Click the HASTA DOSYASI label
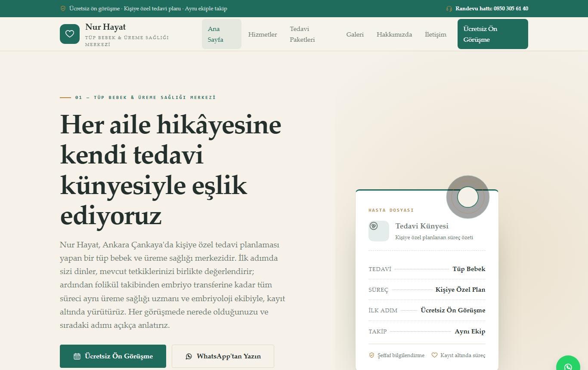588x370 pixels. 391,210
